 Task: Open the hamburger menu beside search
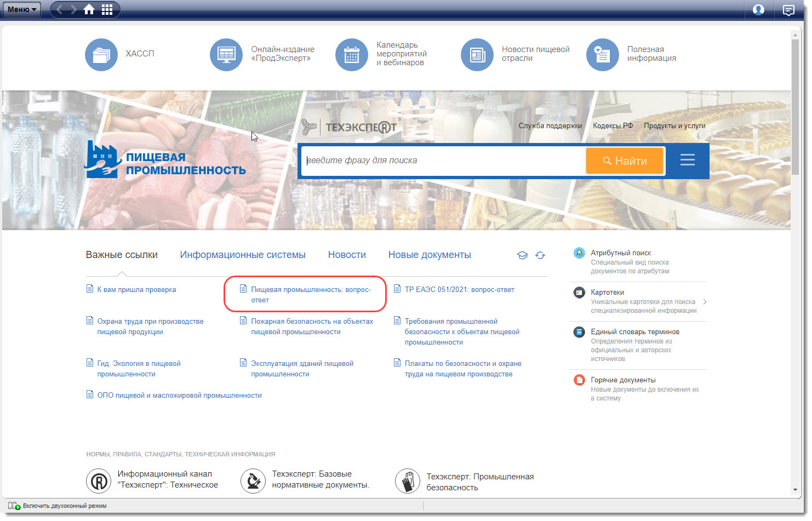pyautogui.click(x=687, y=160)
